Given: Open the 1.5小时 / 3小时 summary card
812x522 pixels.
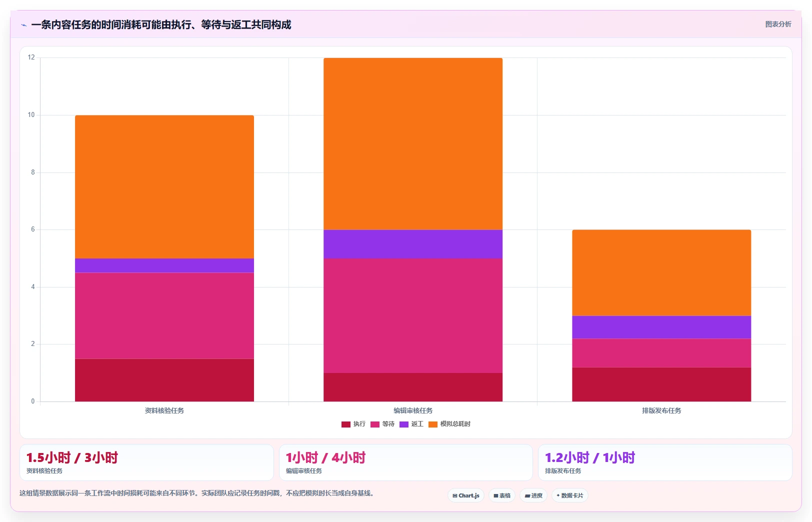Looking at the screenshot, I should click(x=146, y=462).
